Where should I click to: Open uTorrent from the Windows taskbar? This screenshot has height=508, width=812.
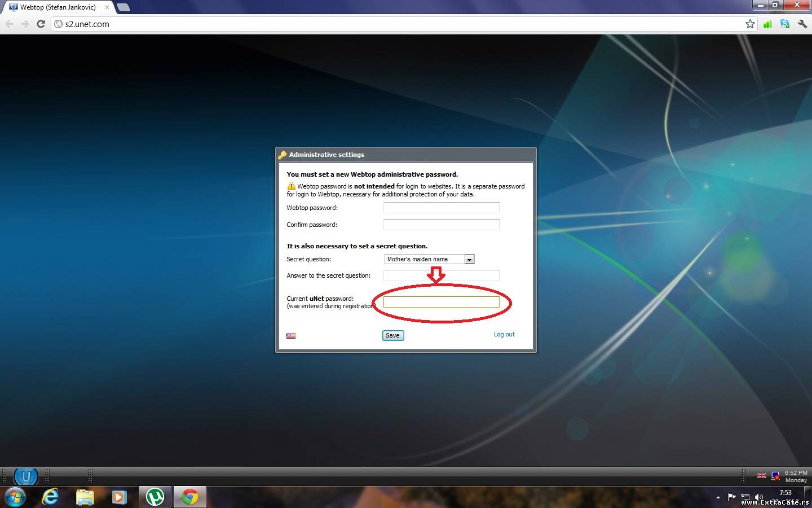155,497
